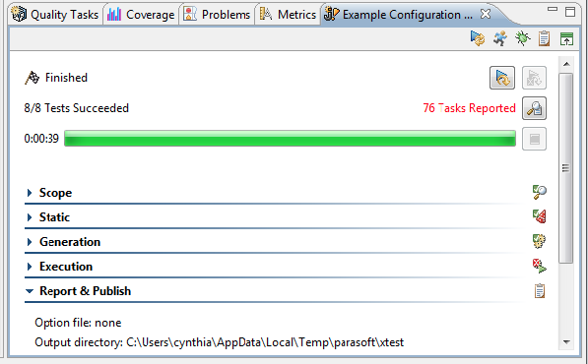Click the running man run icon
The height and width of the screenshot is (364, 588).
pos(500,38)
